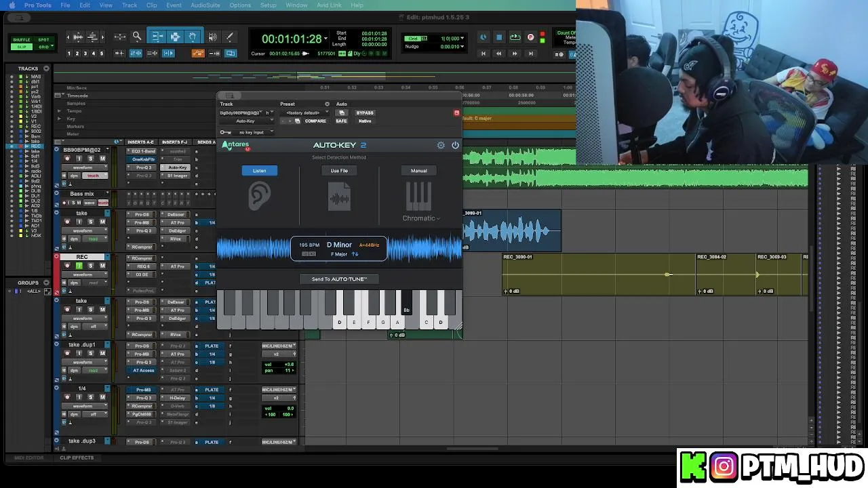Open the factory default preset dropdown

pyautogui.click(x=305, y=113)
